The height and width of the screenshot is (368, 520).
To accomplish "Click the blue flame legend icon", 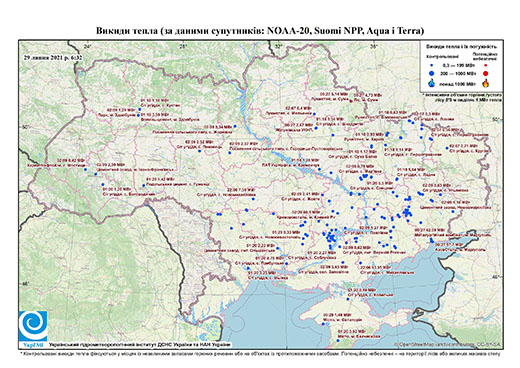I will click(x=432, y=83).
